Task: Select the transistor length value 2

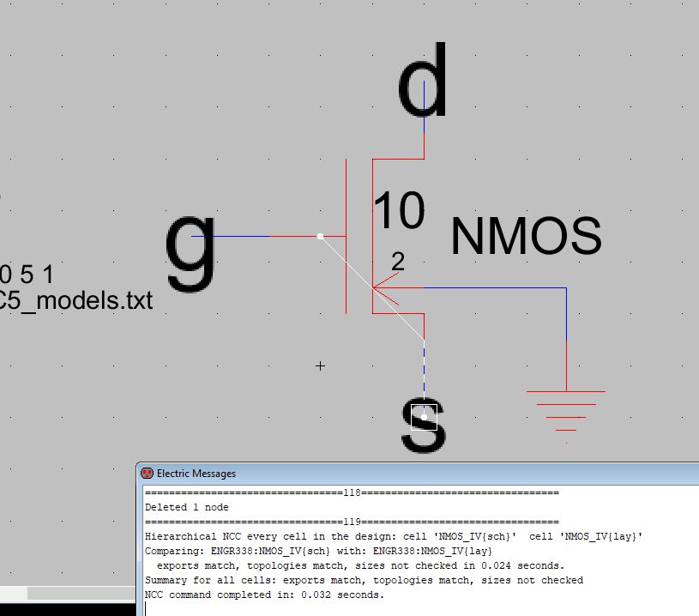Action: [x=397, y=263]
